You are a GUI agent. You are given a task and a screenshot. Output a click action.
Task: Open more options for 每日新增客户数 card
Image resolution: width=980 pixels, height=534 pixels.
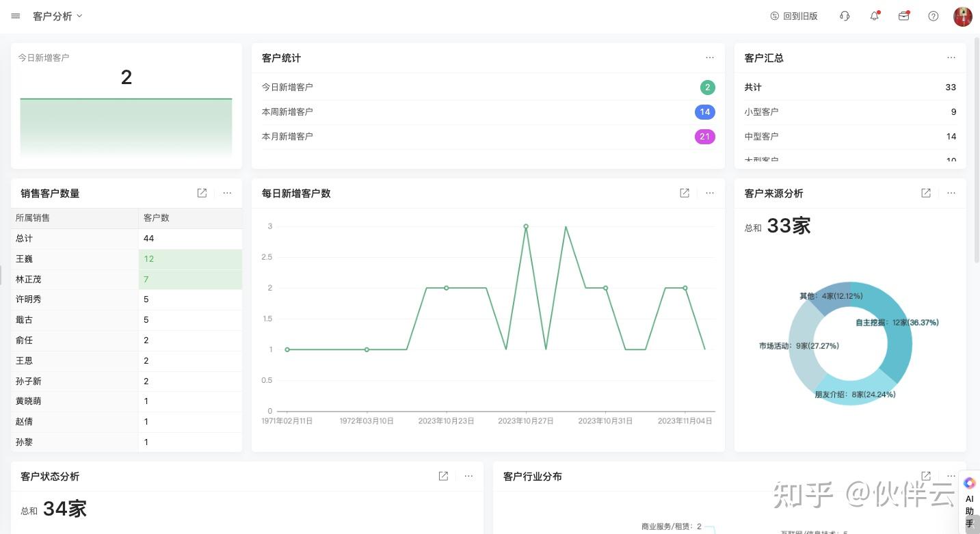point(710,193)
